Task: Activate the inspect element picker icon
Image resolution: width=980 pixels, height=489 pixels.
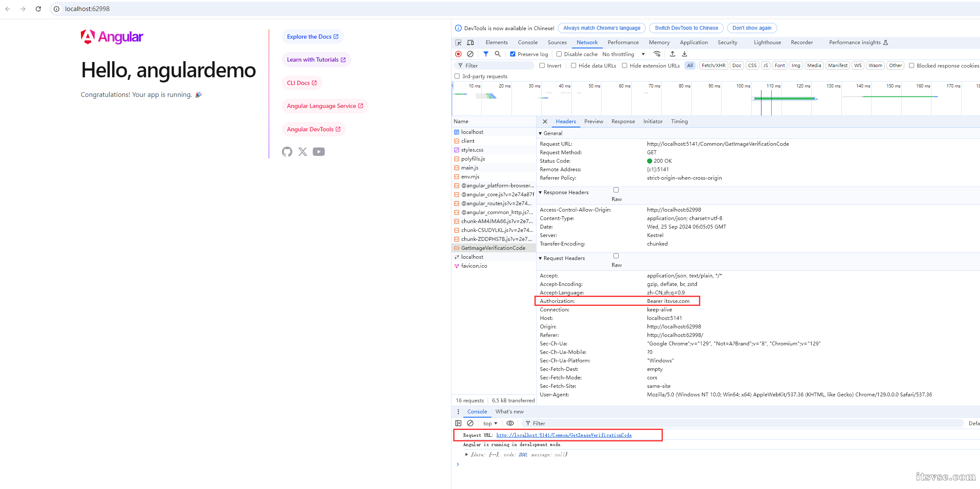Action: [458, 42]
